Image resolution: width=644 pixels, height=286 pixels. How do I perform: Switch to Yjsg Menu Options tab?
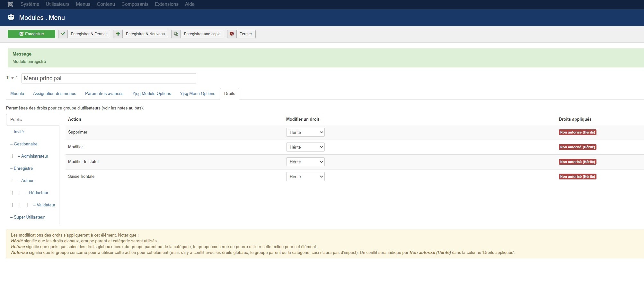198,94
